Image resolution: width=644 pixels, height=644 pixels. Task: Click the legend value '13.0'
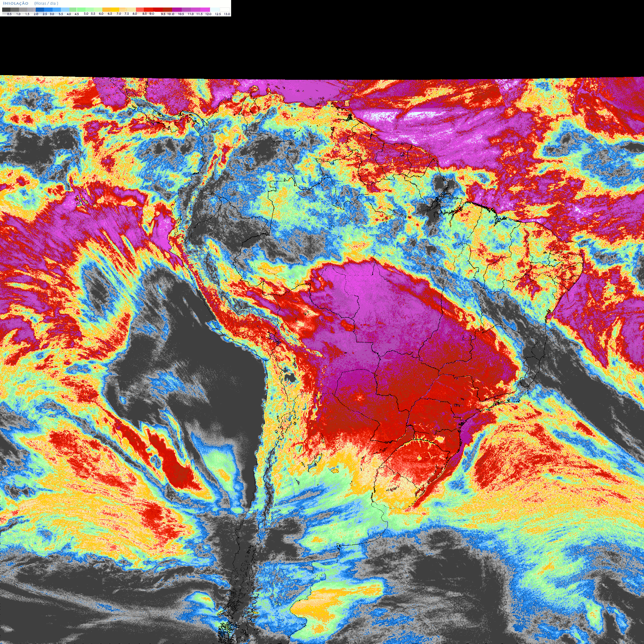tap(227, 14)
